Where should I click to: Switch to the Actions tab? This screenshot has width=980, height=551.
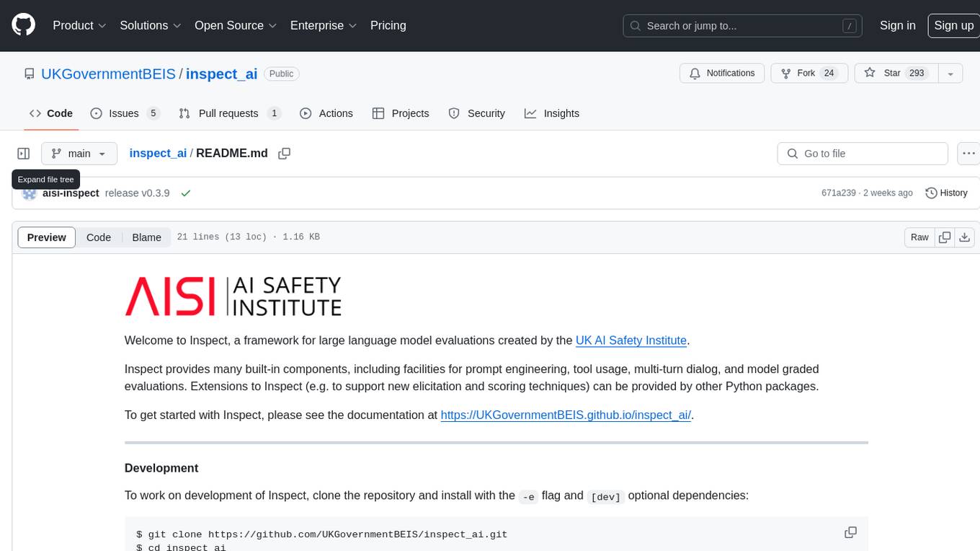[326, 113]
